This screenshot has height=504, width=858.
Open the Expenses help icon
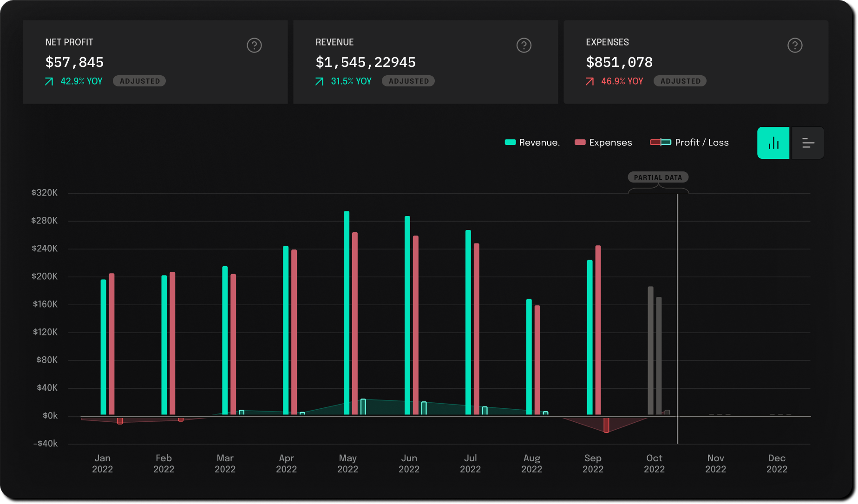point(794,46)
